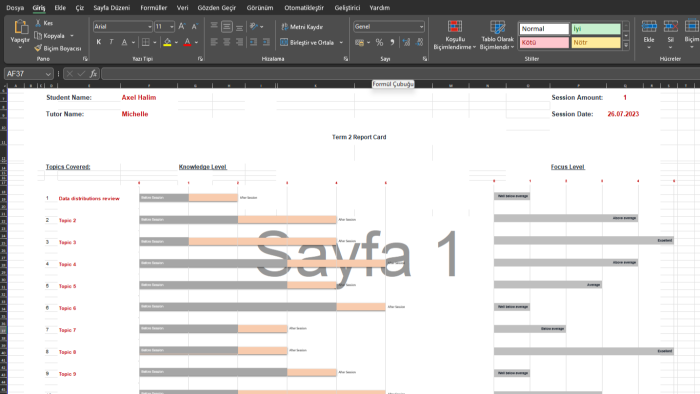Click in the formula bar input
The image size is (700, 394).
pyautogui.click(x=400, y=74)
